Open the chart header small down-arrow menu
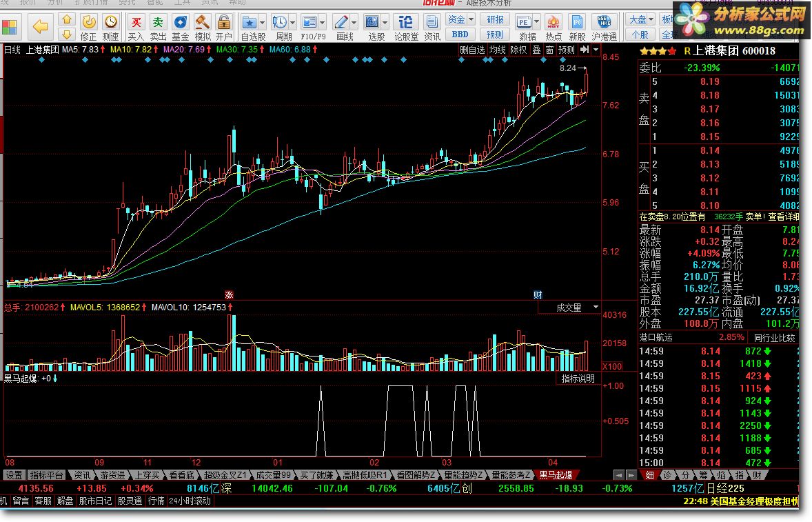 tap(596, 50)
